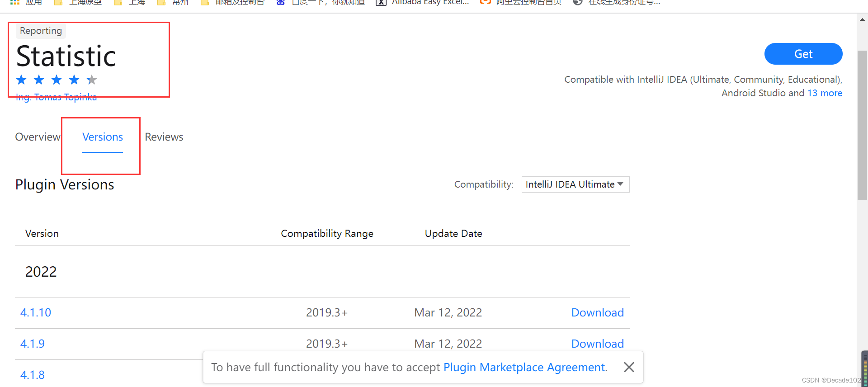This screenshot has height=387, width=868.
Task: Download version 4.1.9
Action: tap(597, 344)
